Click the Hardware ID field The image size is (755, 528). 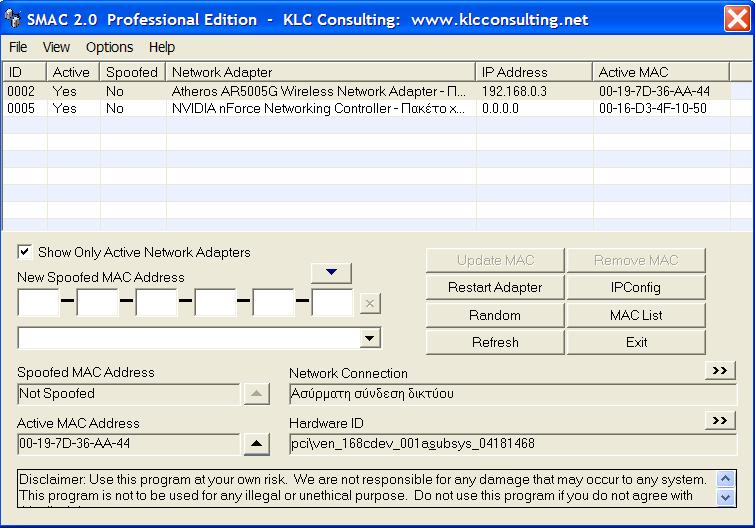click(x=513, y=444)
